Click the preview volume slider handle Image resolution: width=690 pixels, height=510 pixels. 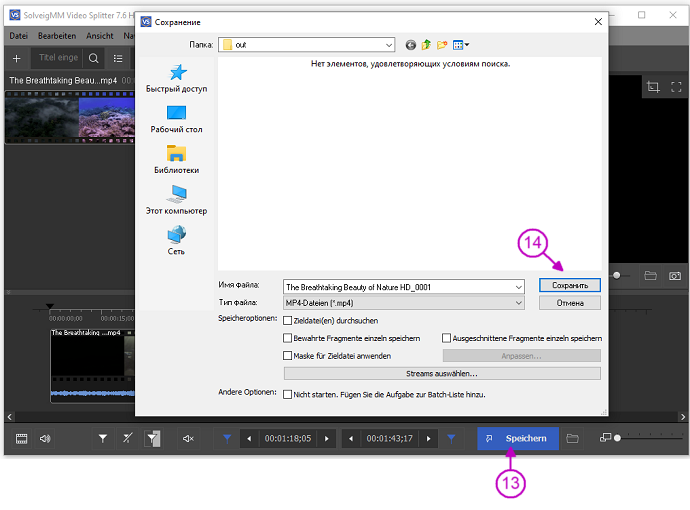[x=617, y=275]
